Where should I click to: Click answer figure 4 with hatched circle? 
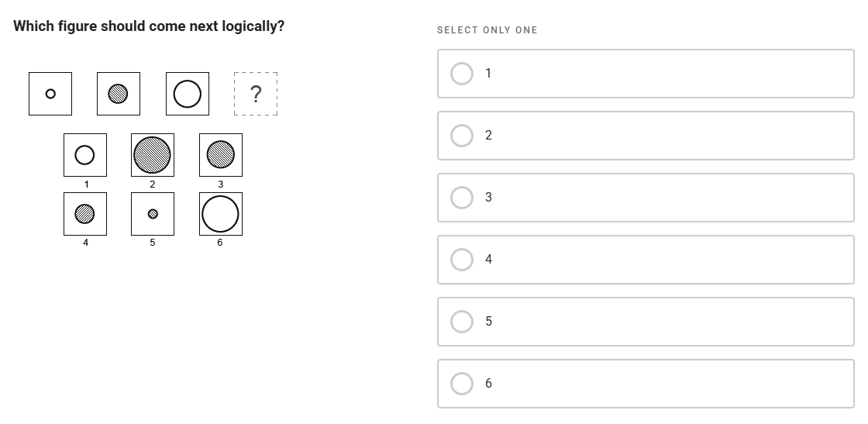85,214
